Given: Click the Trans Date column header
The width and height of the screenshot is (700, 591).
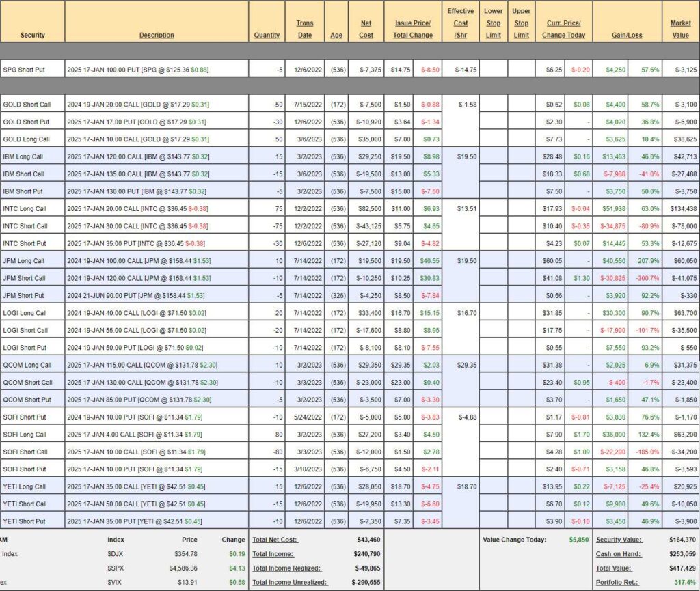Looking at the screenshot, I should click(304, 29).
